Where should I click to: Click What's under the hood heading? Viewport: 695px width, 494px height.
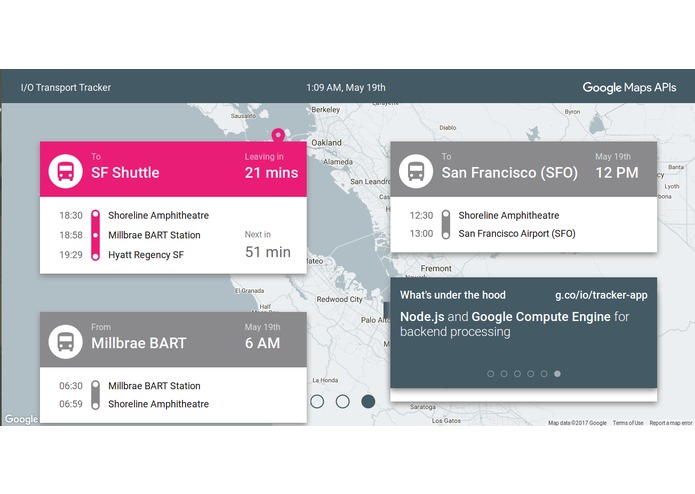(453, 295)
